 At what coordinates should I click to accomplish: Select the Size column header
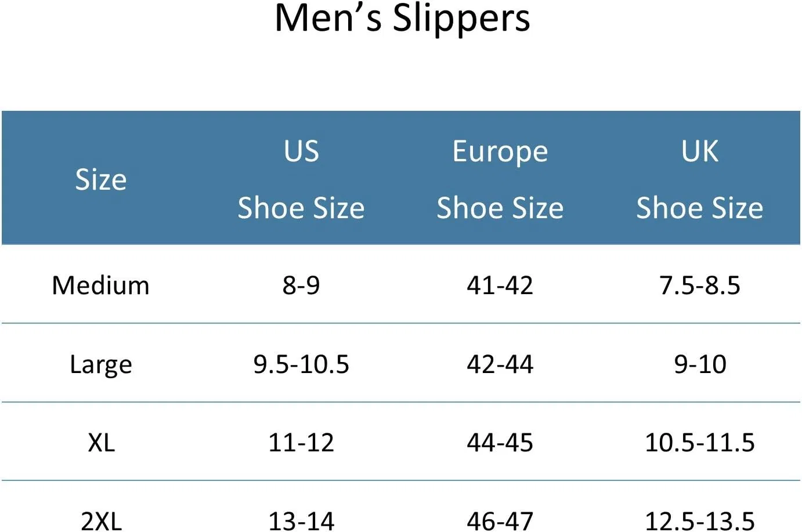101,179
